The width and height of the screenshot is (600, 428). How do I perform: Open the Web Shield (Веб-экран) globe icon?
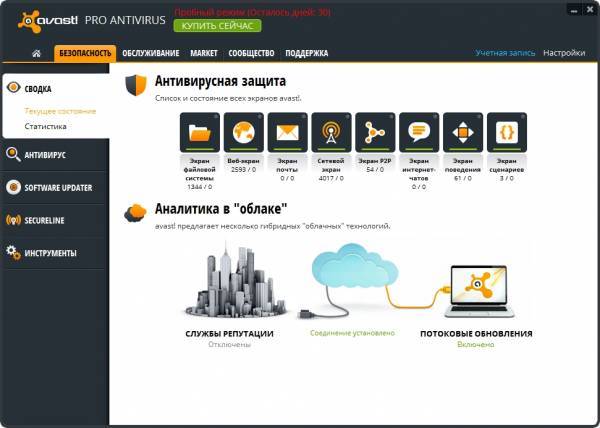point(244,132)
